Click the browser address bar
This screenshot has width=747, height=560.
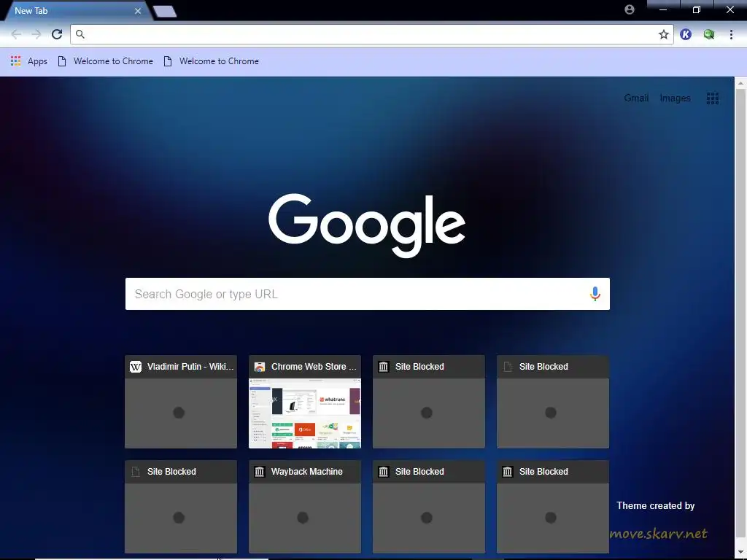[x=371, y=34]
